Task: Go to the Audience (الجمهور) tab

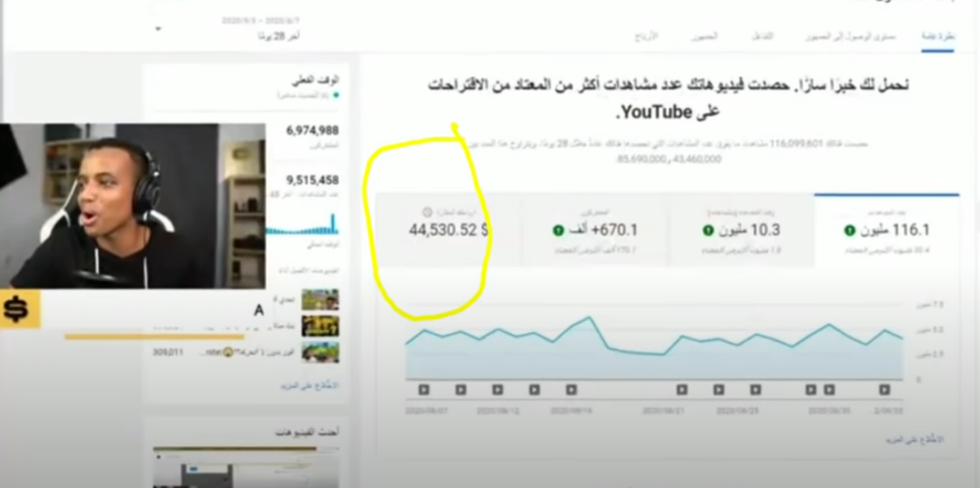Action: point(705,37)
